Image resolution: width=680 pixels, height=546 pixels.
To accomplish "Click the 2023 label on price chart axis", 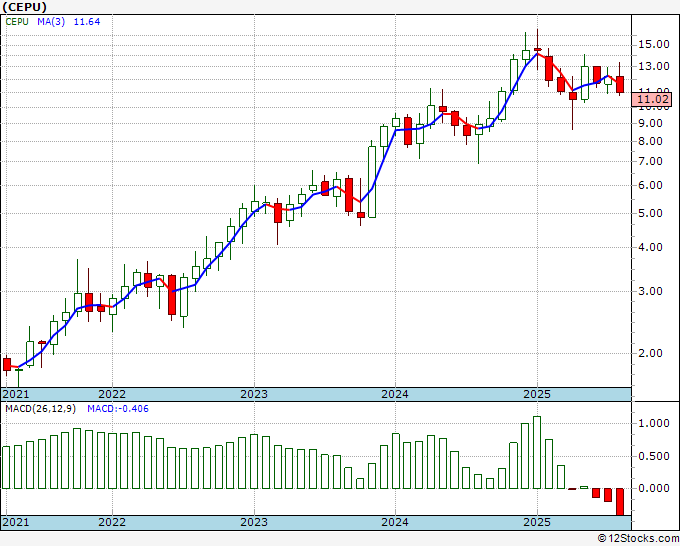I will [x=254, y=394].
